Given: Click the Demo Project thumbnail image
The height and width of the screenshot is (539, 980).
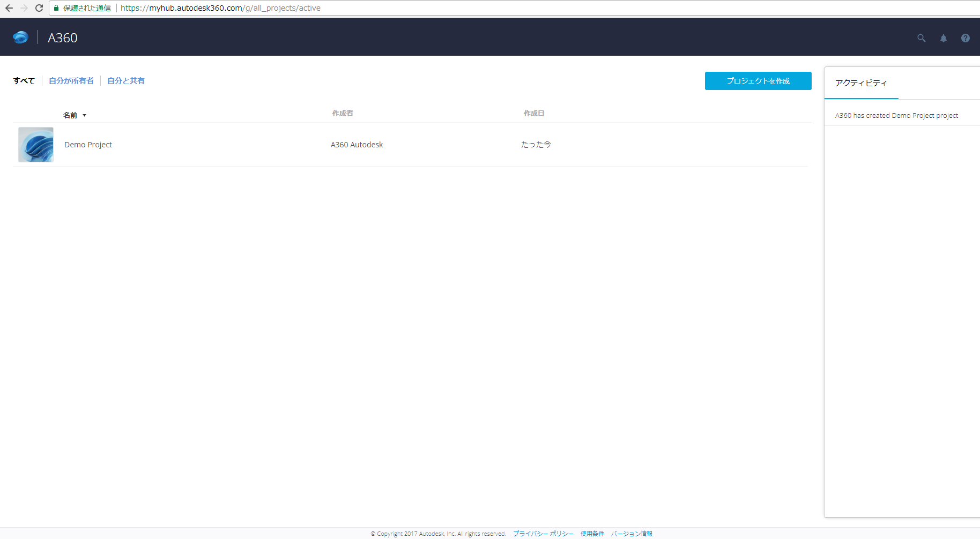Looking at the screenshot, I should 36,145.
